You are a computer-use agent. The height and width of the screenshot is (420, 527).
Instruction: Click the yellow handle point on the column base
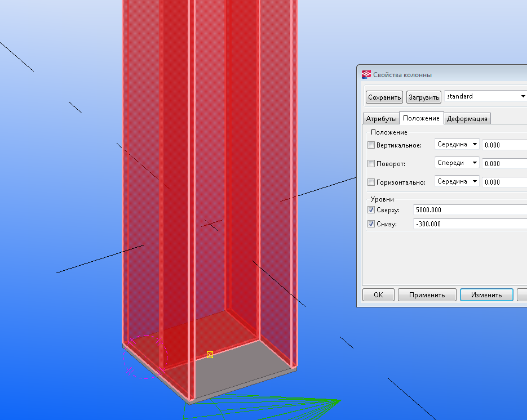(x=210, y=354)
